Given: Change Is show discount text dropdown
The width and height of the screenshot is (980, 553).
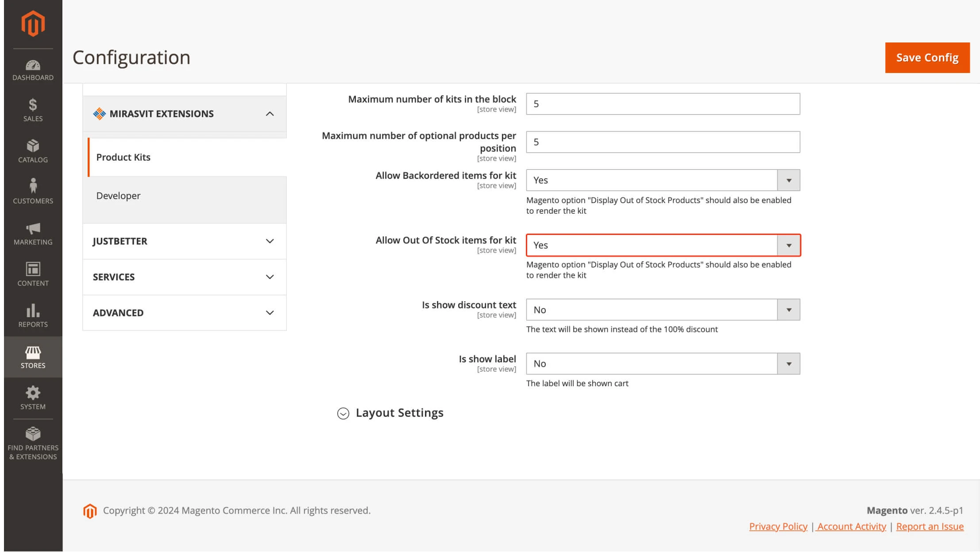Looking at the screenshot, I should [x=663, y=310].
